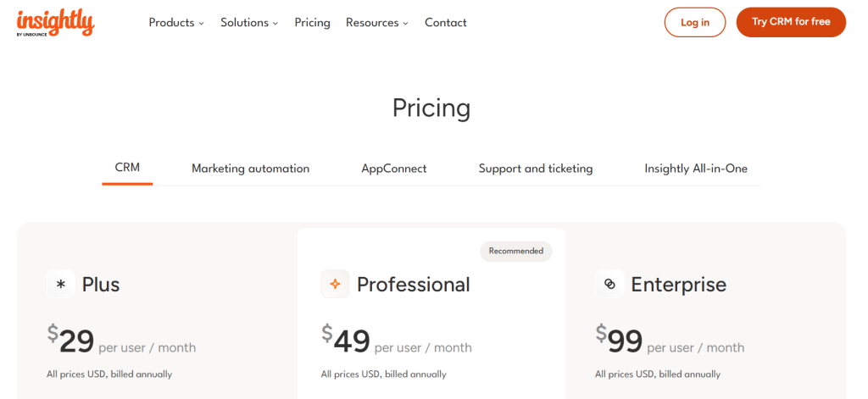
Task: Click the Professional plan heading
Action: pos(413,285)
